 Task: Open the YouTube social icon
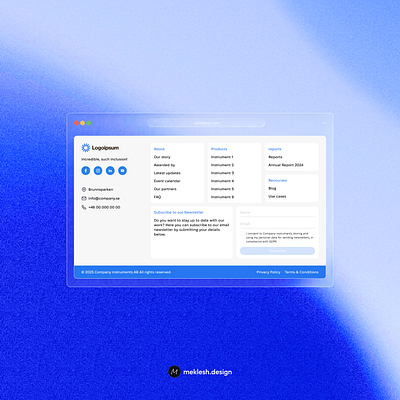pyautogui.click(x=122, y=171)
